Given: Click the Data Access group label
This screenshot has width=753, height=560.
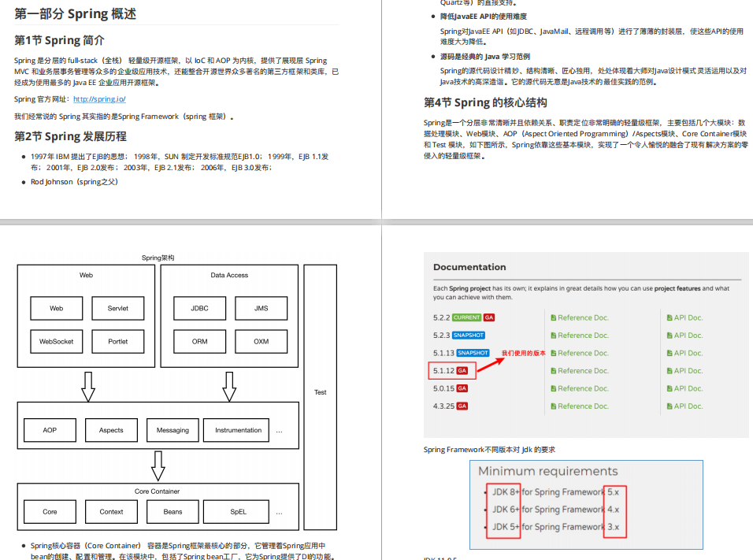Looking at the screenshot, I should (229, 275).
